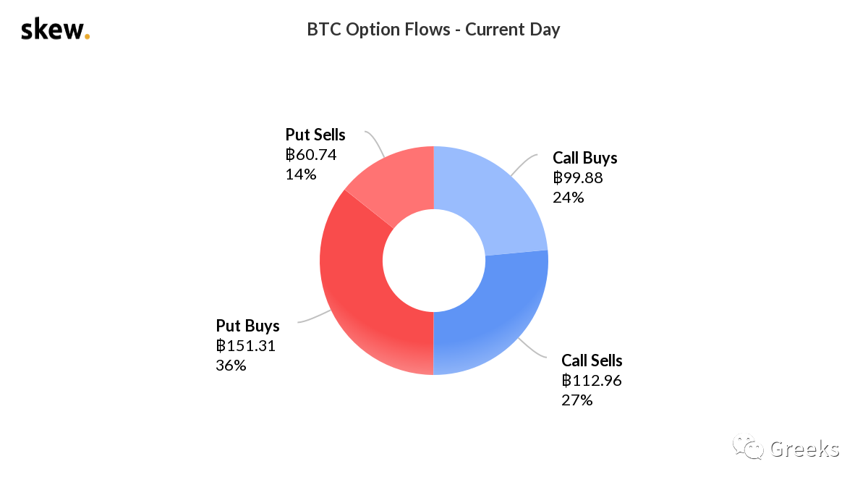Click the skew logo
The image size is (868, 485).
(55, 30)
